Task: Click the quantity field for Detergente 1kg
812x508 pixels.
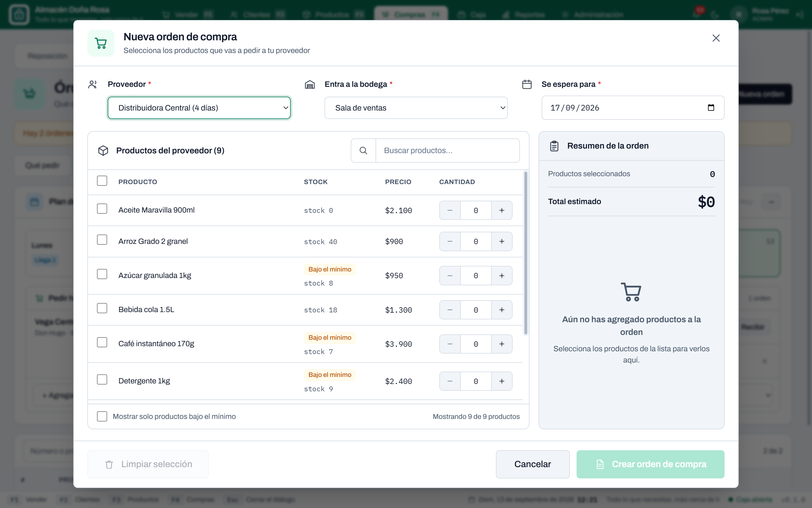Action: 476,381
